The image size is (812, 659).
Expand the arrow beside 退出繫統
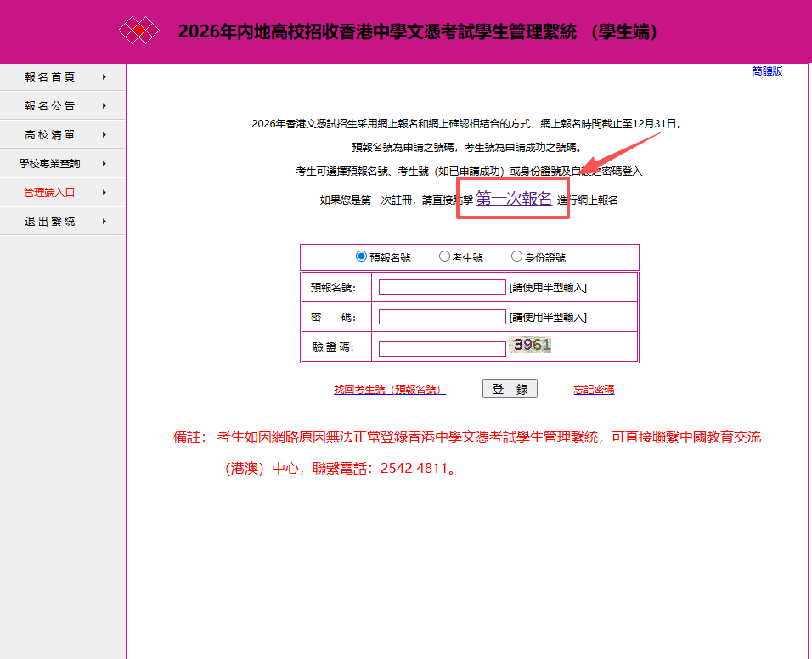(105, 220)
